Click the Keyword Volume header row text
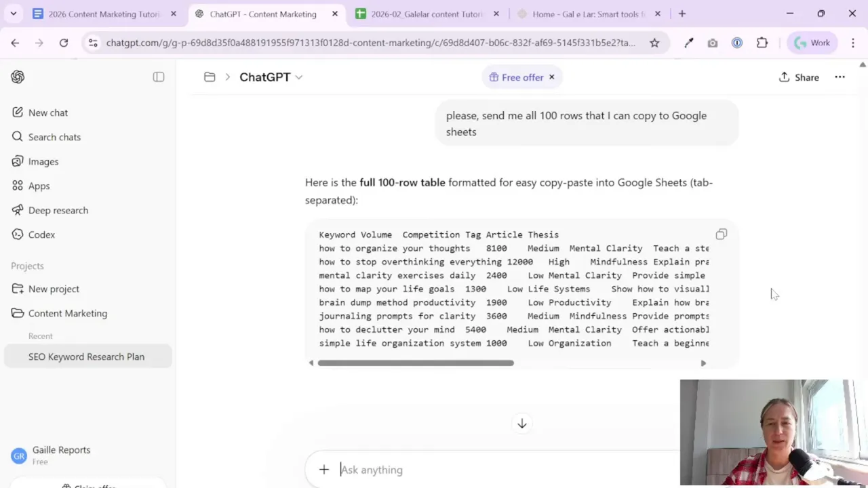The image size is (868, 488). [x=439, y=235]
